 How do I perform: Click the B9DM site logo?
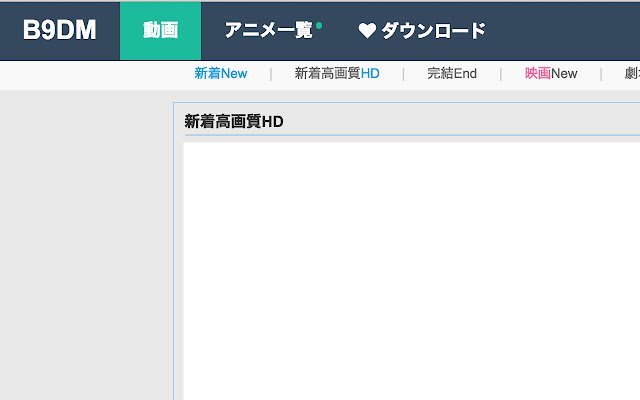(x=60, y=30)
